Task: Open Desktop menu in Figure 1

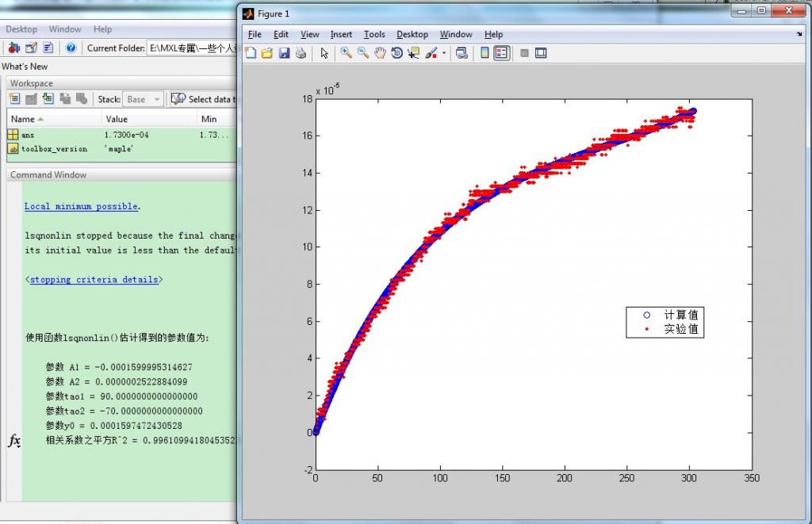Action: (412, 34)
